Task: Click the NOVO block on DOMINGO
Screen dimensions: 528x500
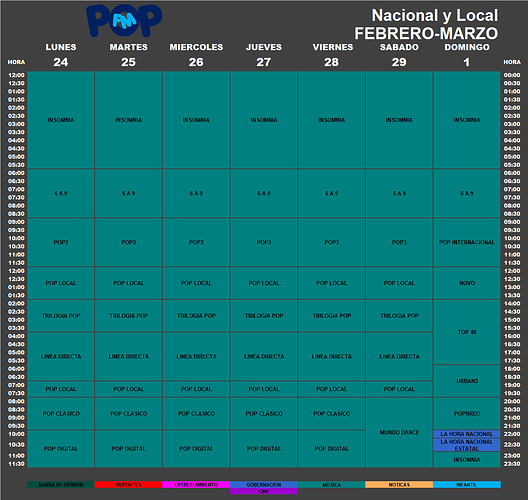Action: (467, 283)
